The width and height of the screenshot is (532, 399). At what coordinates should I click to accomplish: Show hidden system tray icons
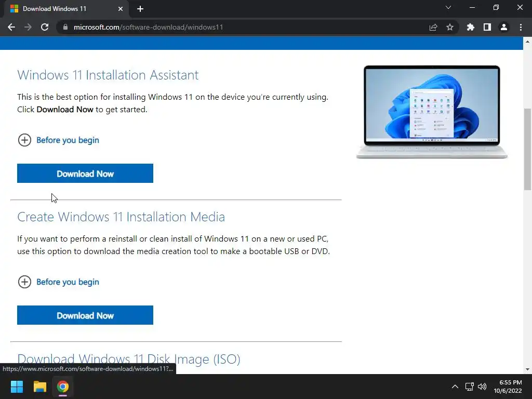[x=455, y=387]
